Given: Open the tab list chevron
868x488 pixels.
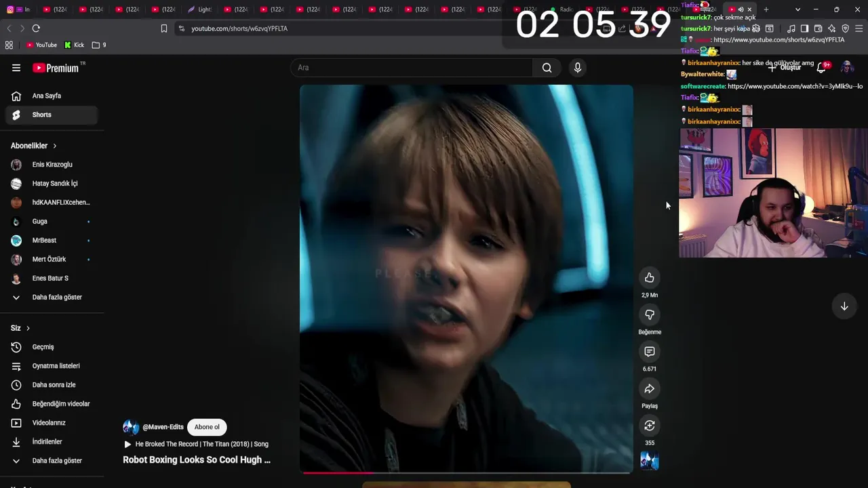Looking at the screenshot, I should coord(797,9).
